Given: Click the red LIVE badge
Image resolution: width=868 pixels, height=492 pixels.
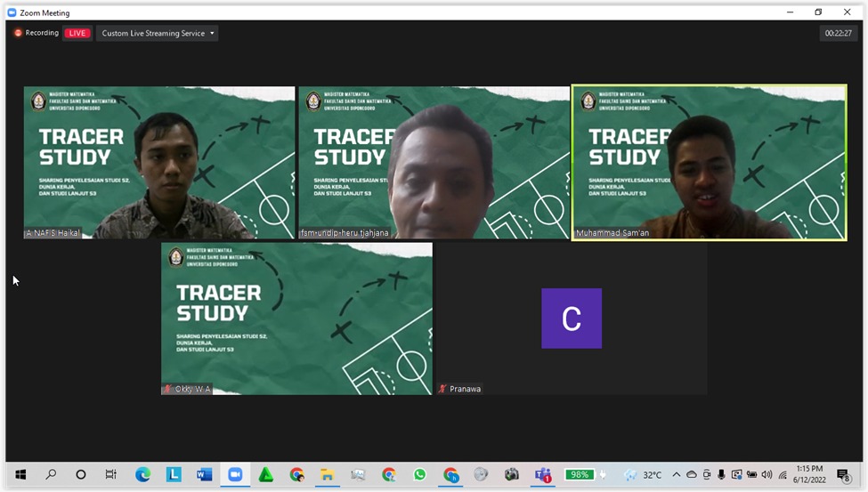Looking at the screenshot, I should 77,34.
